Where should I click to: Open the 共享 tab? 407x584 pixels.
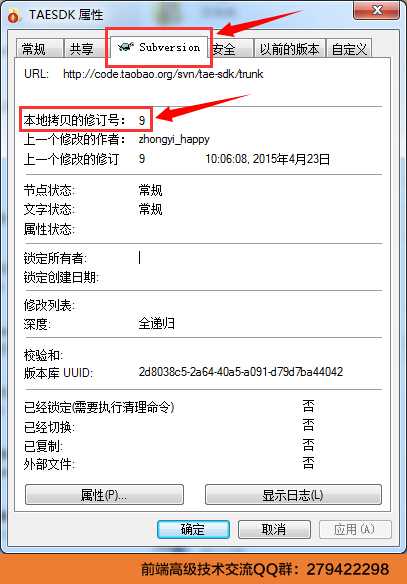(x=84, y=48)
